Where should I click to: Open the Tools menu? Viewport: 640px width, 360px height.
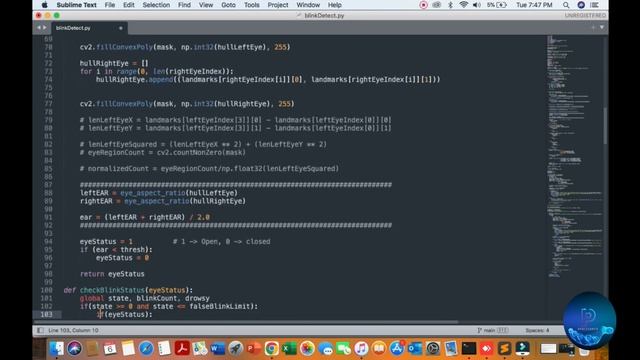click(251, 5)
